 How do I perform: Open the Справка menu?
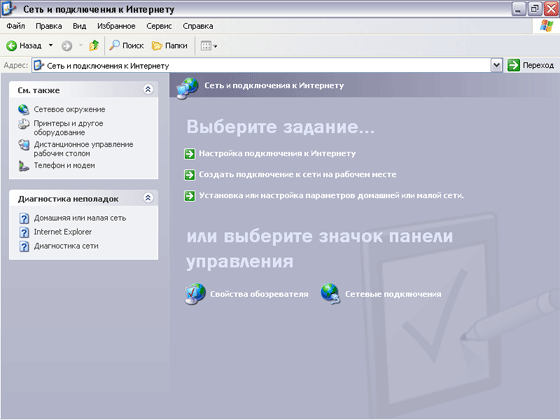(198, 26)
